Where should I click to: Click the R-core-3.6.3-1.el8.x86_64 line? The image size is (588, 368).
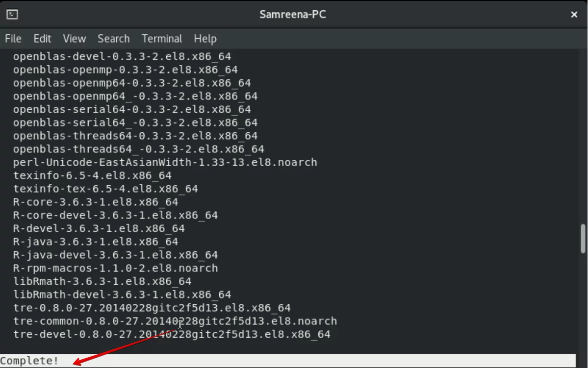coord(96,202)
